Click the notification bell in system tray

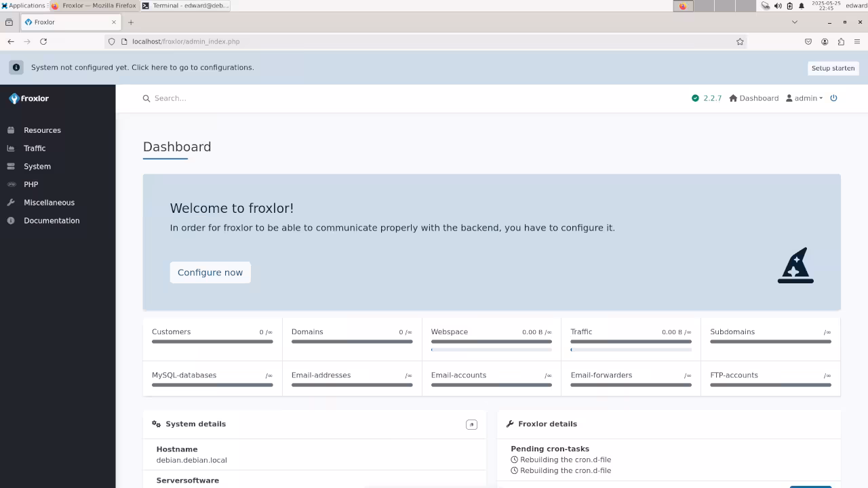802,5
